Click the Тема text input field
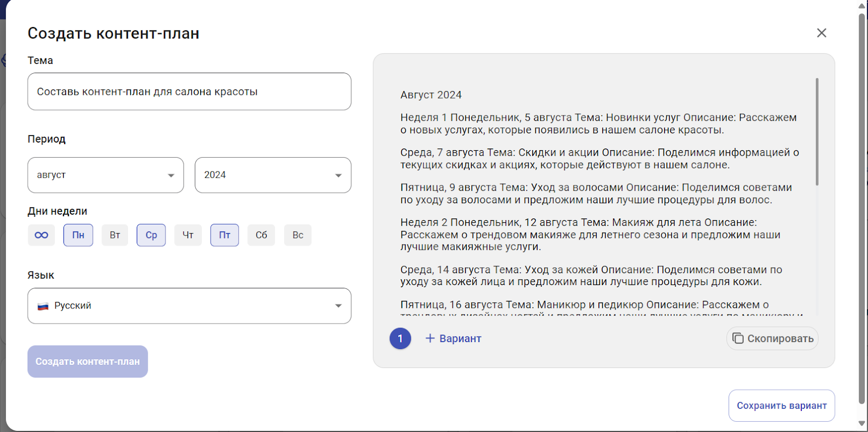 pos(189,92)
